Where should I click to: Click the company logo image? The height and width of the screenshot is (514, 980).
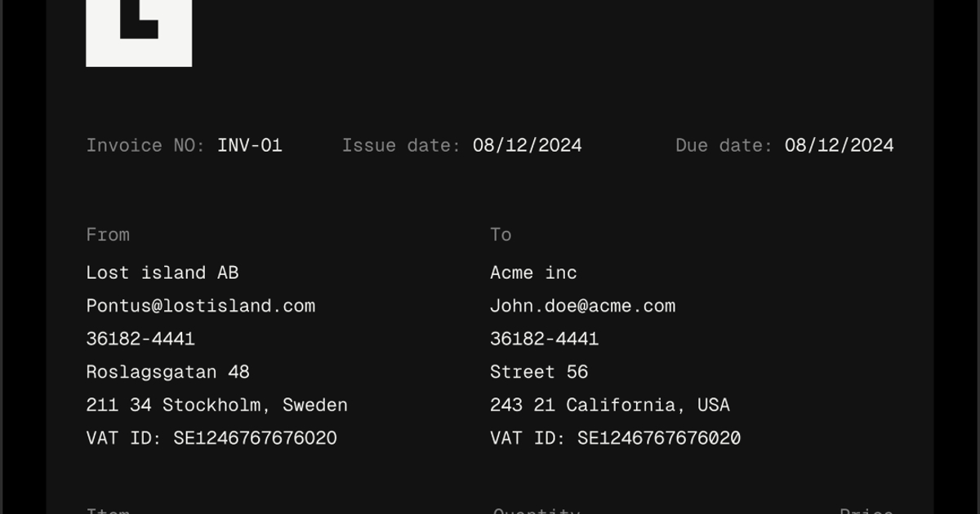tap(139, 33)
